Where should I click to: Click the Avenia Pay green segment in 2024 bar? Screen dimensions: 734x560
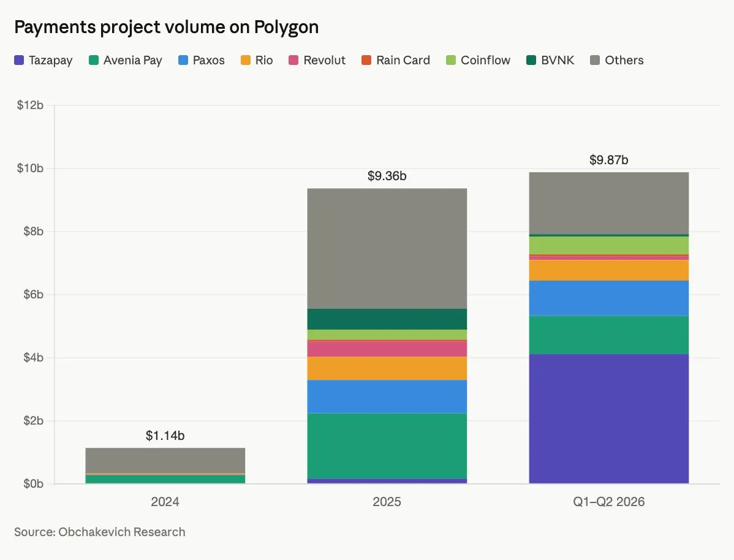point(165,480)
